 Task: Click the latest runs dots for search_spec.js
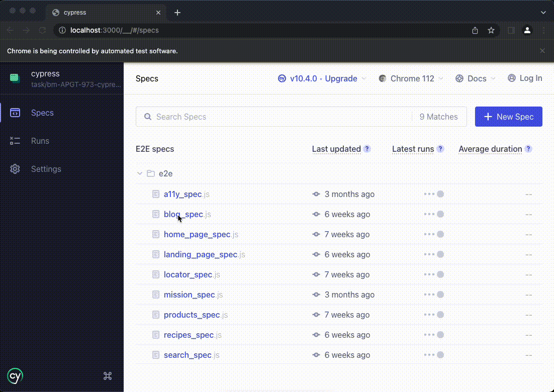coord(433,355)
